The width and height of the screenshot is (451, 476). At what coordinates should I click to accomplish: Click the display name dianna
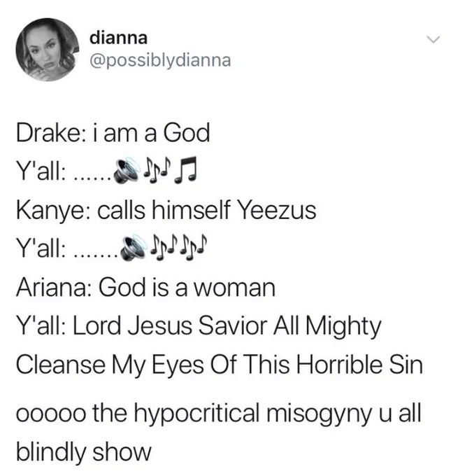(118, 38)
